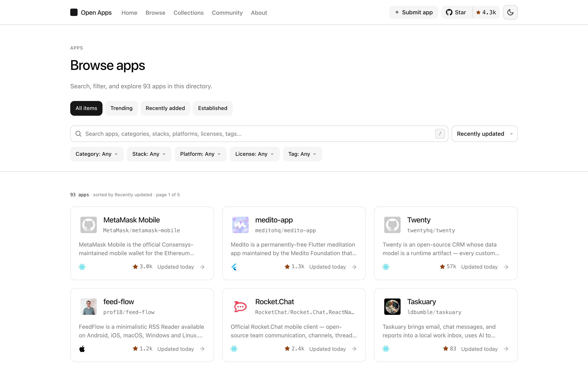The image size is (588, 368).
Task: Open the Stack: Any filter dropdown
Action: (x=149, y=154)
